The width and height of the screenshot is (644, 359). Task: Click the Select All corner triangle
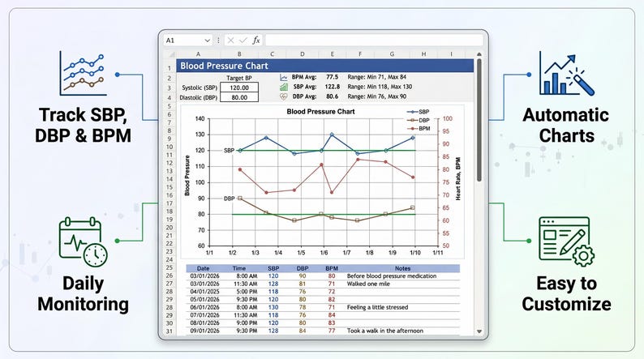(x=170, y=54)
